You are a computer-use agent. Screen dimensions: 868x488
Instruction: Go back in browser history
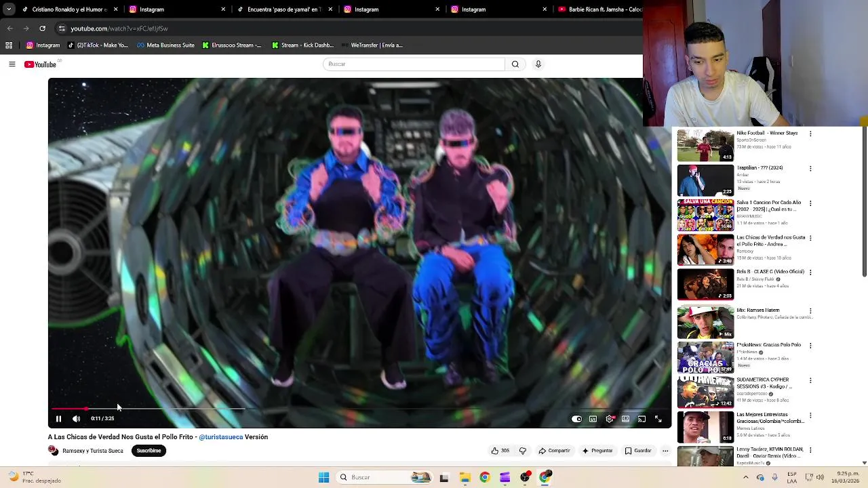[9, 28]
